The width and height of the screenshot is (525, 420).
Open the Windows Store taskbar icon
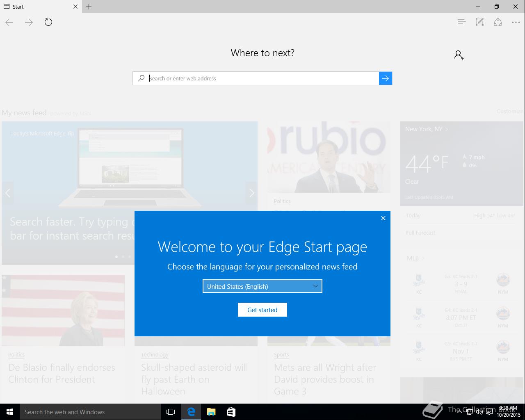point(231,412)
